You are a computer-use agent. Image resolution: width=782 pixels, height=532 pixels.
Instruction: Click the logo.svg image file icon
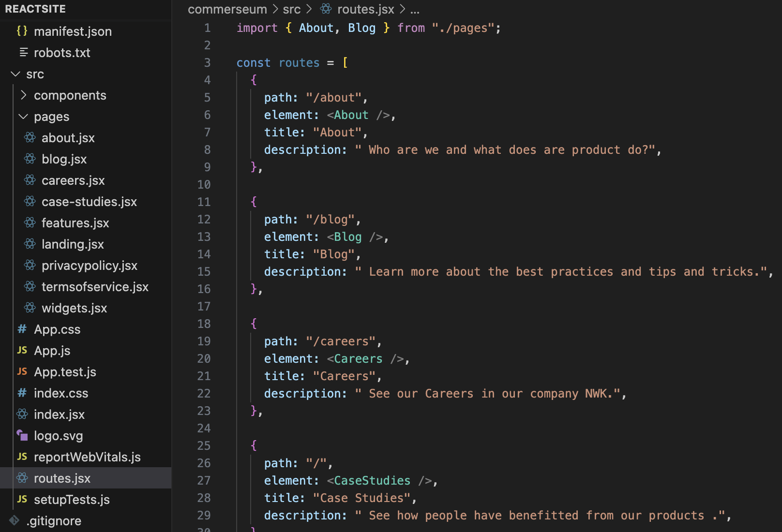pos(22,436)
